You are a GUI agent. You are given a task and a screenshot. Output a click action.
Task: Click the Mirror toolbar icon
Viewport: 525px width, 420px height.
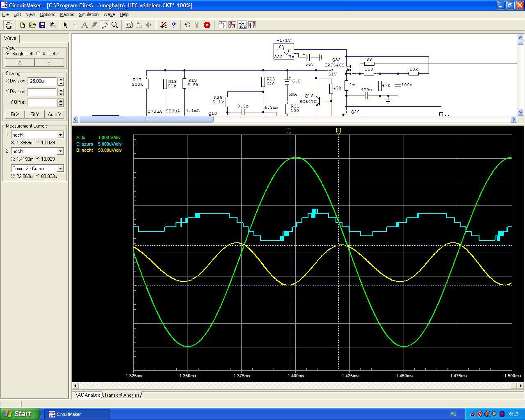[149, 25]
